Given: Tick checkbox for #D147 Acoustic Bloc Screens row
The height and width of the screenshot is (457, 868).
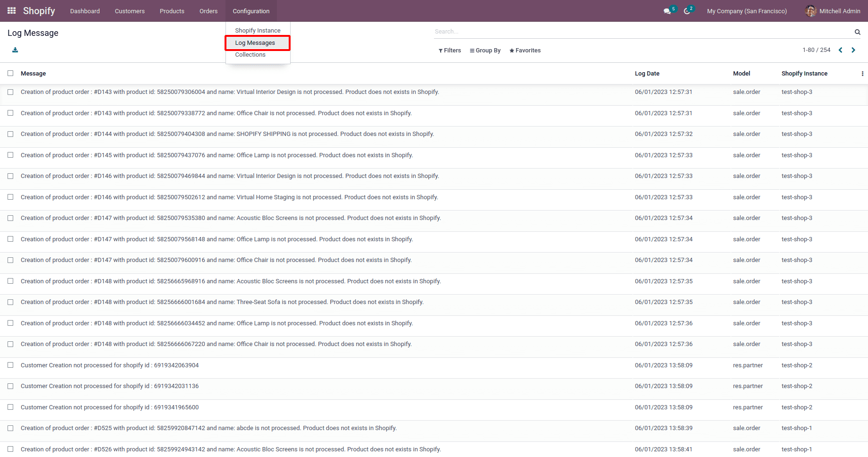Looking at the screenshot, I should point(10,218).
